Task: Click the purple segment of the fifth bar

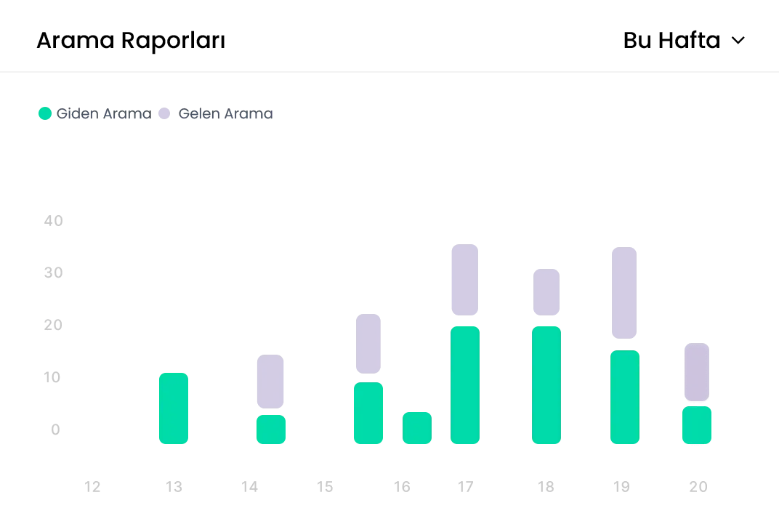Action: pos(464,280)
